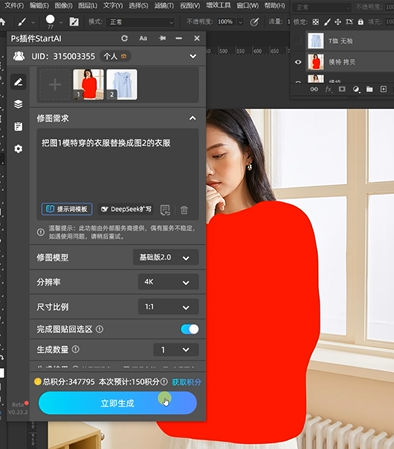The height and width of the screenshot is (449, 394).
Task: Show info for 本次预计 points
Action: click(x=164, y=382)
